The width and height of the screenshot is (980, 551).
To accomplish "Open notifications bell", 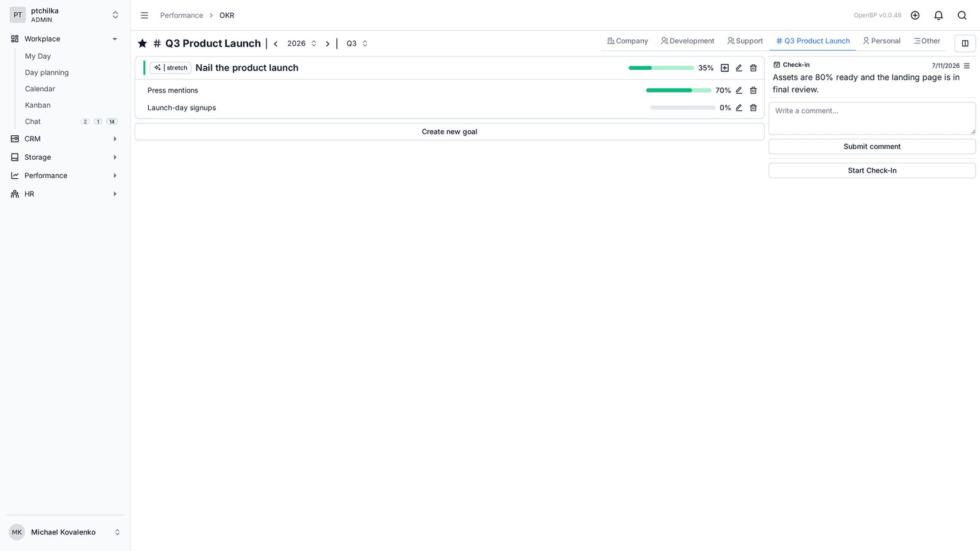I will click(938, 15).
